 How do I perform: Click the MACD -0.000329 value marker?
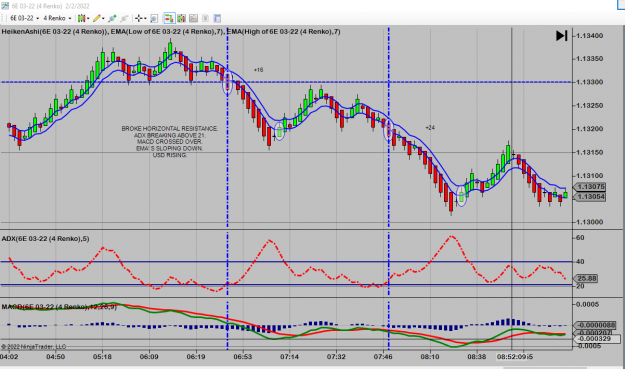point(598,339)
